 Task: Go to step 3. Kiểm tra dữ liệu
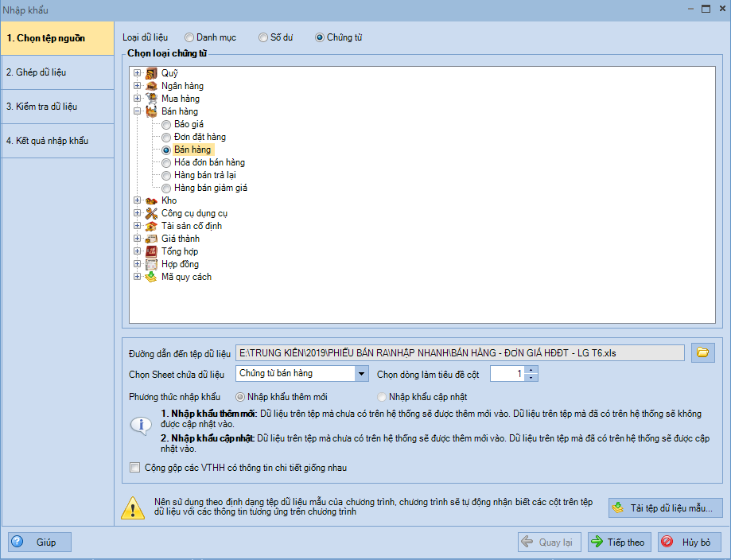57,107
